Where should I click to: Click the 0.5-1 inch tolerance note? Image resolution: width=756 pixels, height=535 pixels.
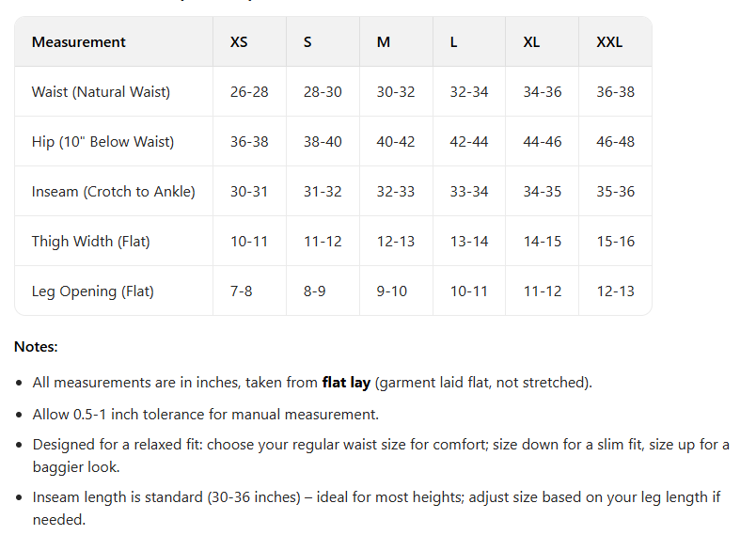206,414
